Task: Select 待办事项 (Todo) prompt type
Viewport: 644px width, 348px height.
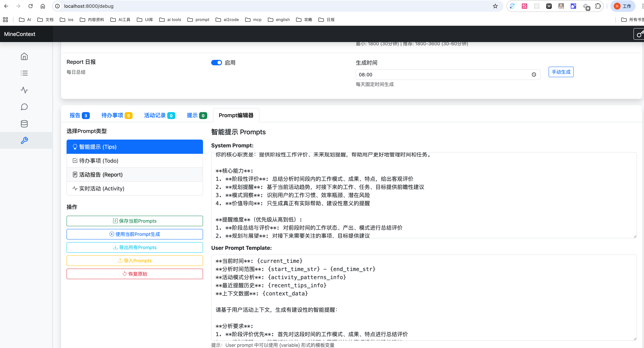Action: click(134, 161)
